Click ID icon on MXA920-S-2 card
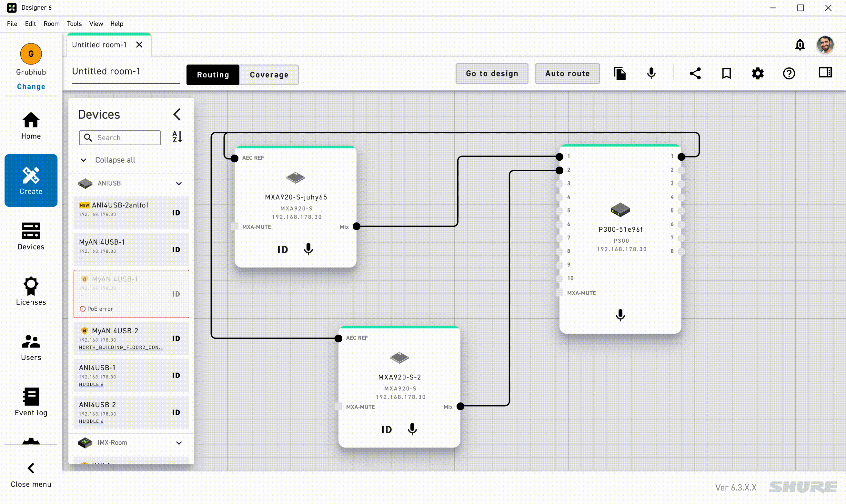 coord(387,429)
